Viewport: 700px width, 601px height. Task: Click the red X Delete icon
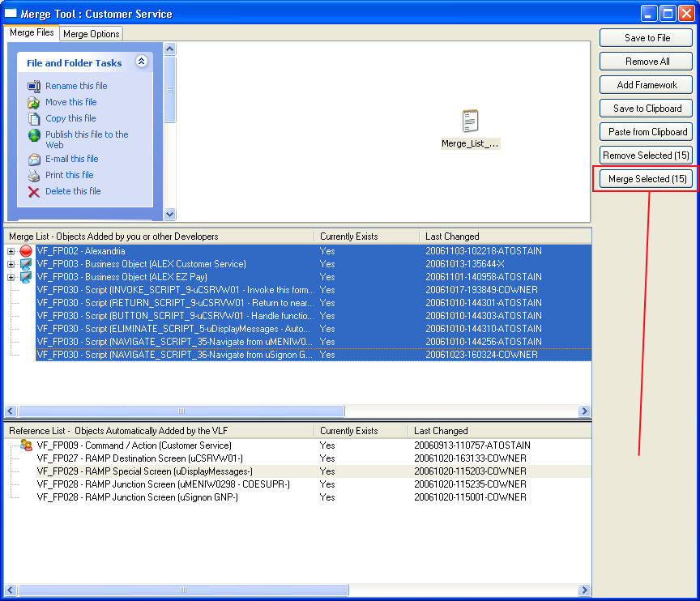click(x=34, y=192)
